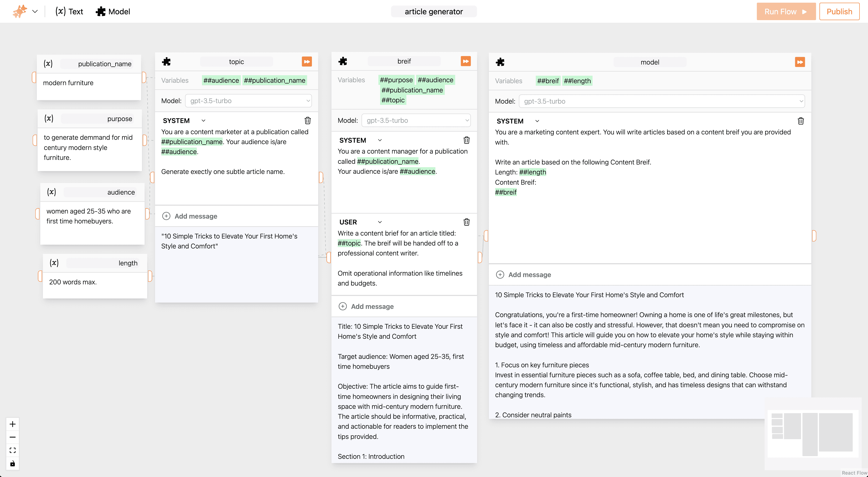Image resolution: width=868 pixels, height=477 pixels.
Task: Delete the SYSTEM message in the topic node
Action: point(308,120)
